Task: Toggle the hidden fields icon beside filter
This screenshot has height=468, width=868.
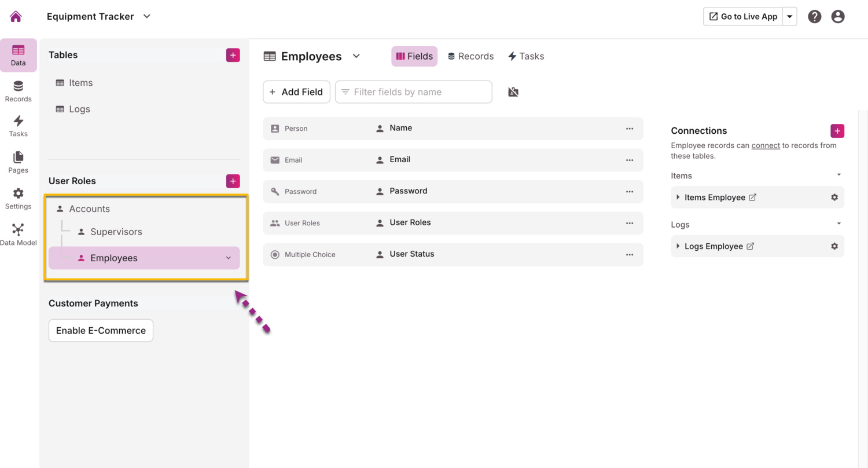Action: point(513,92)
